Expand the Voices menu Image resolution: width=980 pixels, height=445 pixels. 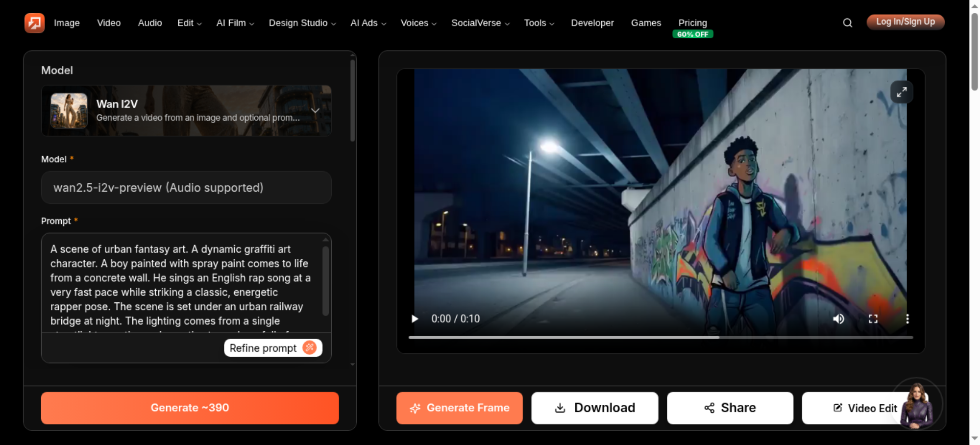tap(418, 23)
